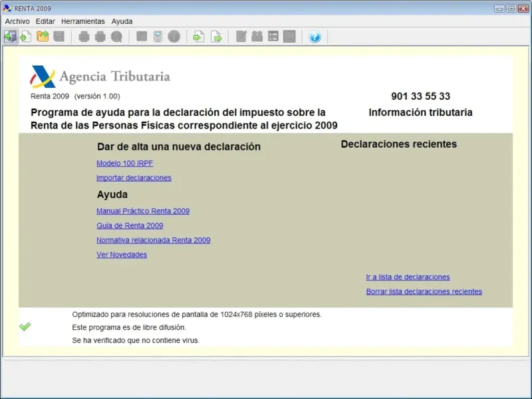Screen dimensions: 532x399
Task: Click the Importar declaraciones link
Action: point(134,178)
